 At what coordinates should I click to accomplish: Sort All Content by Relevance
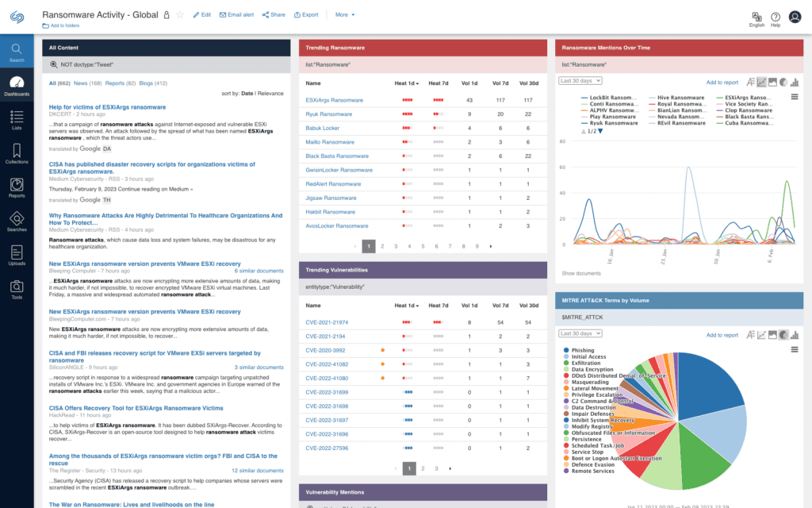coord(270,94)
